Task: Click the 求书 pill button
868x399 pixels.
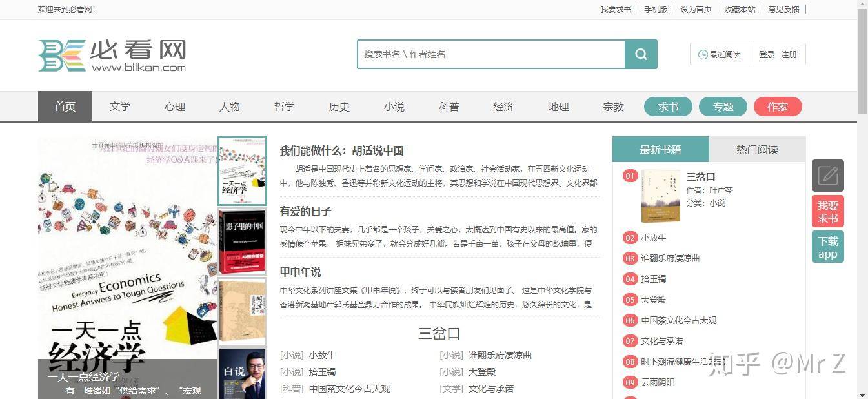Action: point(668,107)
